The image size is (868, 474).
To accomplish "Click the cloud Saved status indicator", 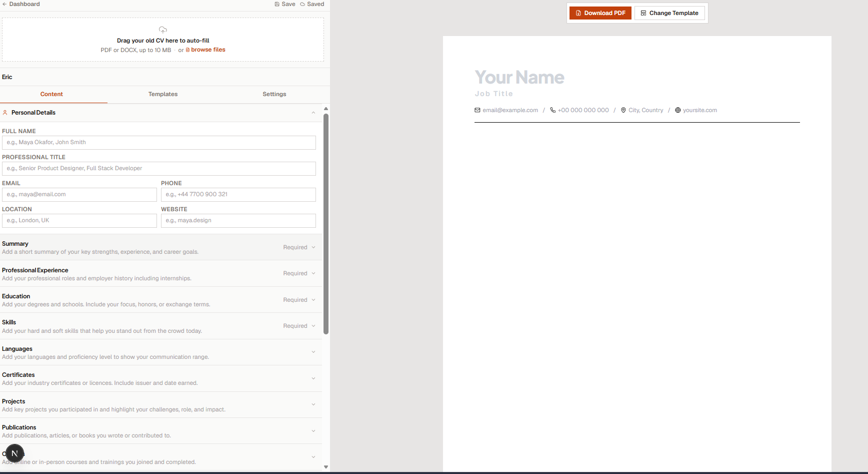I will pos(312,4).
